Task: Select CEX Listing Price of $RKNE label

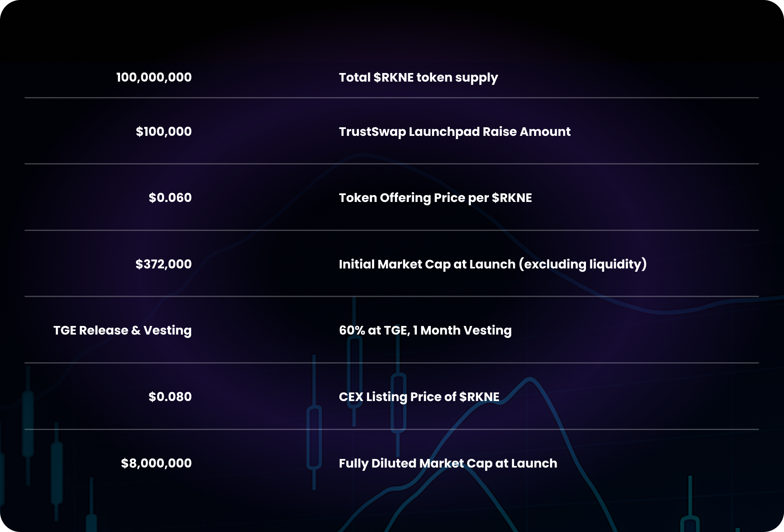Action: pyautogui.click(x=419, y=397)
